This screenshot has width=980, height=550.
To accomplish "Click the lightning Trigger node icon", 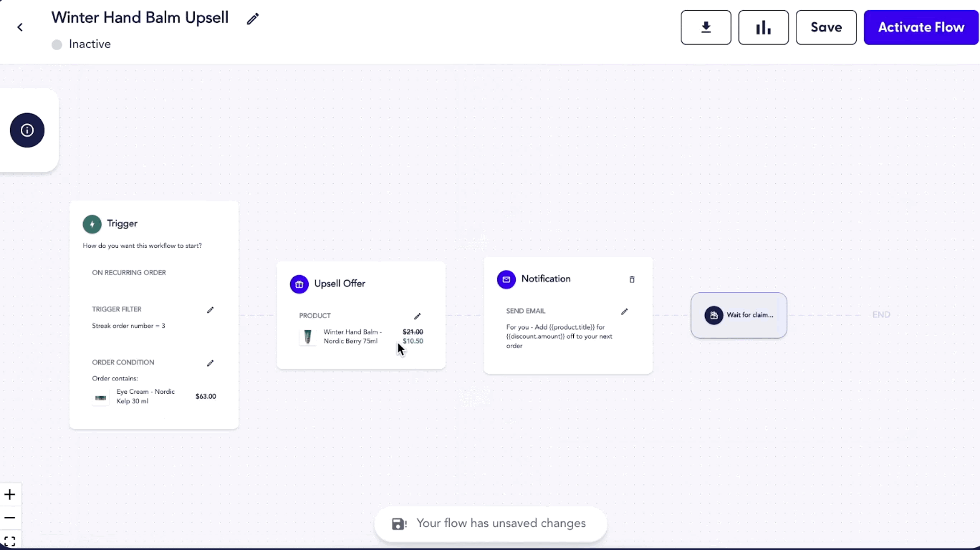I will [x=92, y=224].
